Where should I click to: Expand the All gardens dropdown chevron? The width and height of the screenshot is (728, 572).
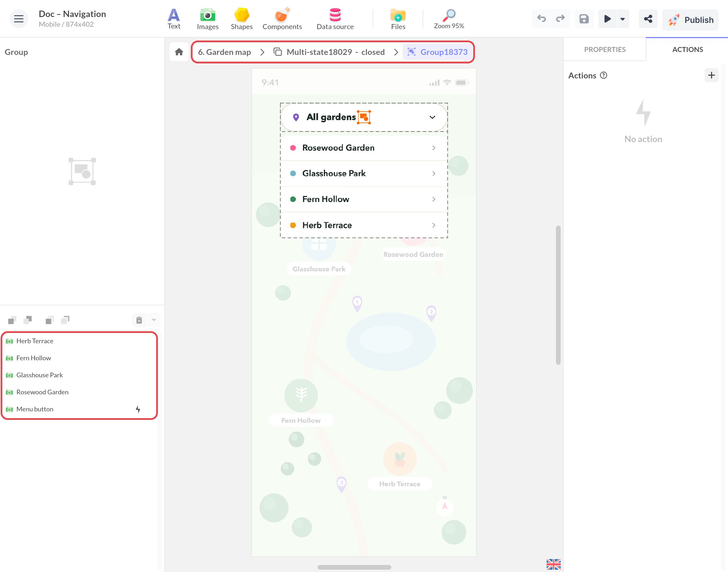(x=432, y=117)
